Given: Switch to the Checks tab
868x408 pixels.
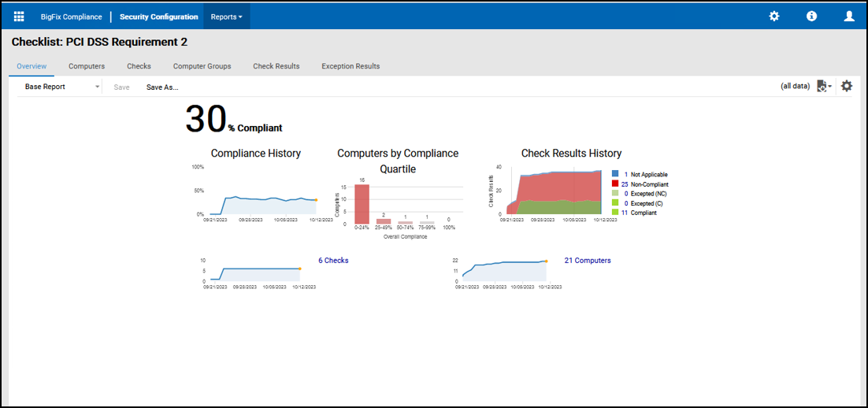Looking at the screenshot, I should (139, 66).
